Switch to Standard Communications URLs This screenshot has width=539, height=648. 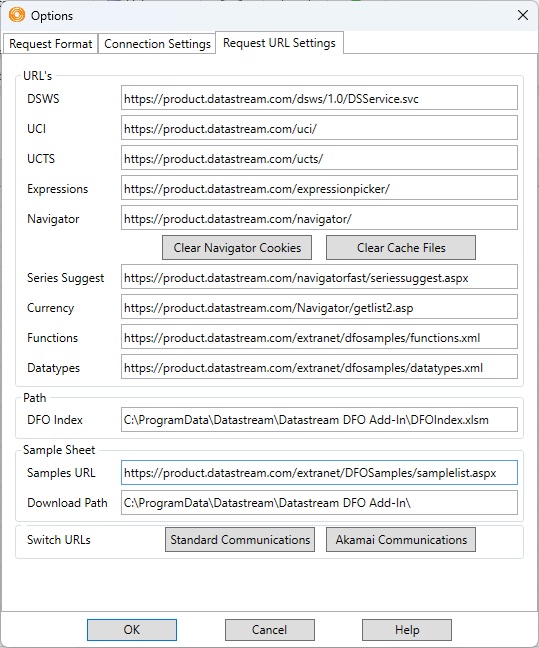[240, 540]
